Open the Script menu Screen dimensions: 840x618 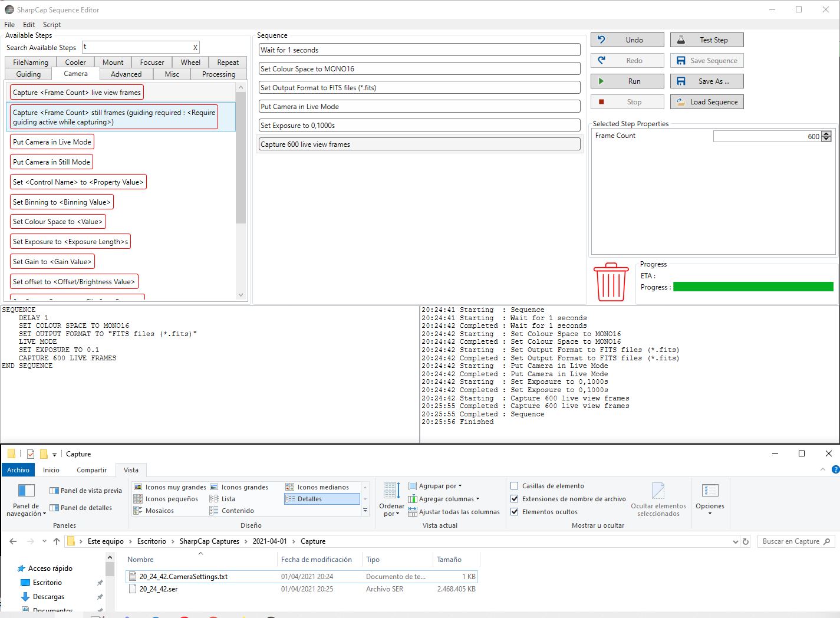pyautogui.click(x=52, y=25)
